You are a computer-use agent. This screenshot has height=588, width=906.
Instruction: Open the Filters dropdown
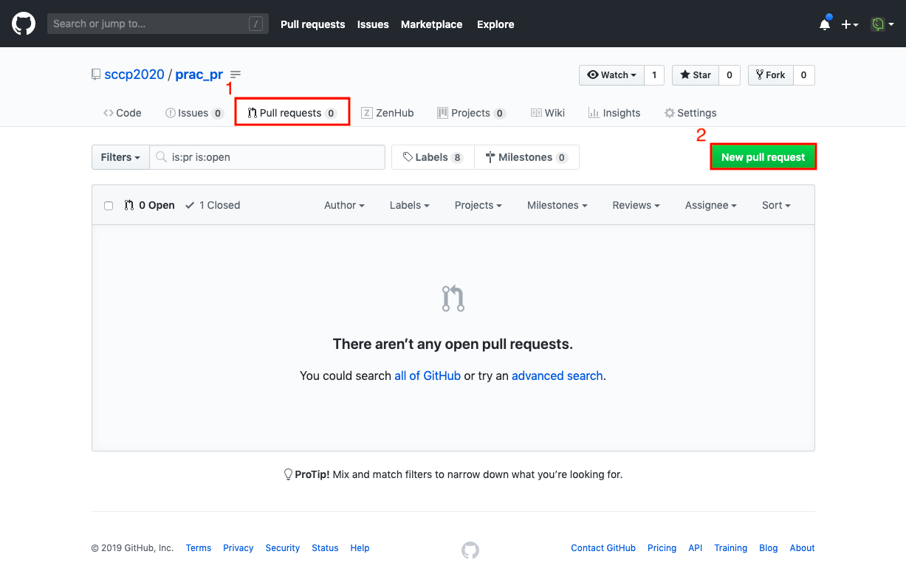click(120, 157)
